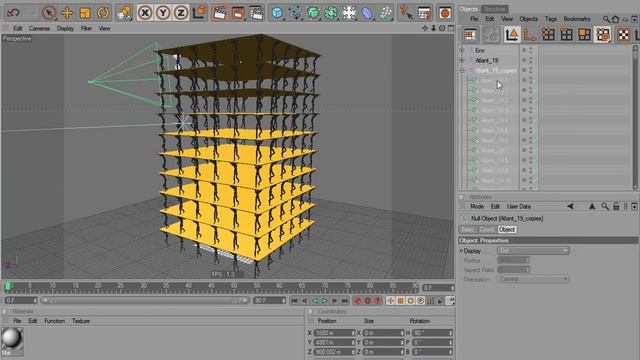The width and height of the screenshot is (640, 360).
Task: Click the Rotation H coordinate field
Action: (433, 333)
